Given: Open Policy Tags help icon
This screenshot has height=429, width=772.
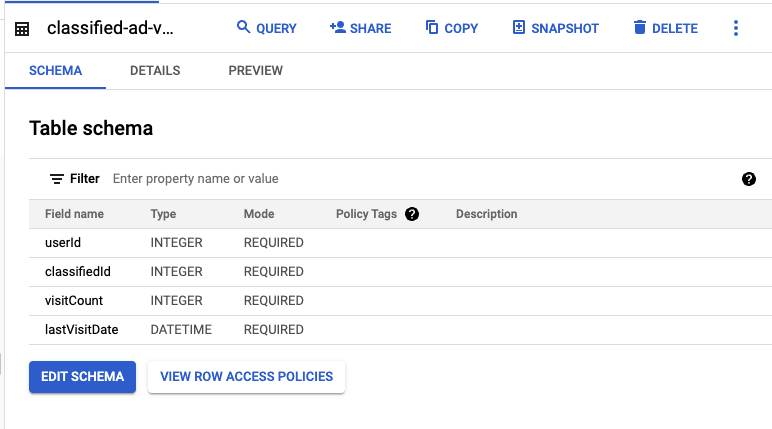Looking at the screenshot, I should [412, 214].
